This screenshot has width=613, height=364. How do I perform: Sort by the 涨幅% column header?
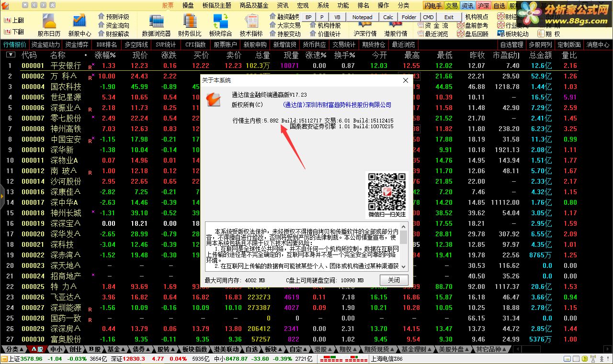coord(105,55)
